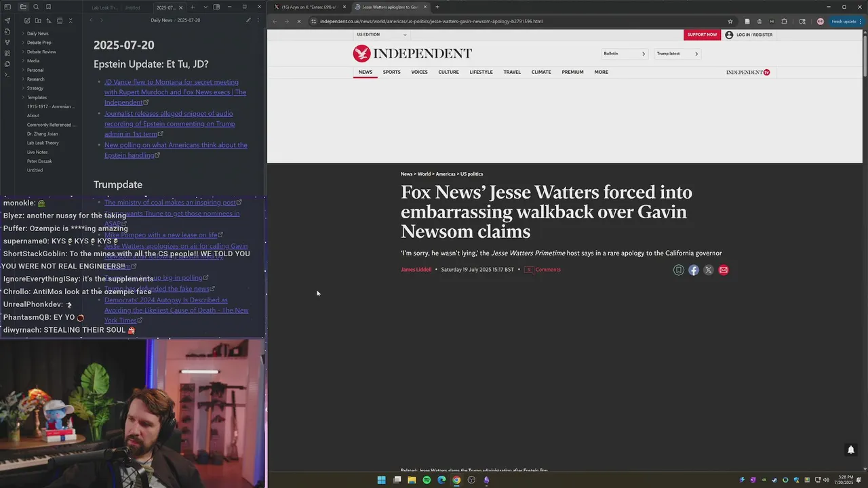Open Obsidian search magnifier icon

tap(36, 7)
